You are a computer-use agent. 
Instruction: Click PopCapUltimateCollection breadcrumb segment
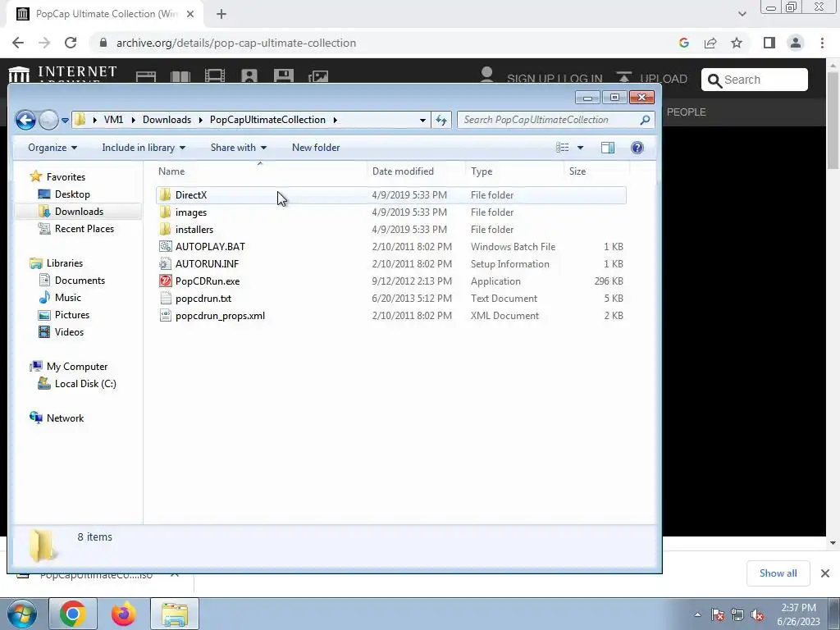click(267, 120)
